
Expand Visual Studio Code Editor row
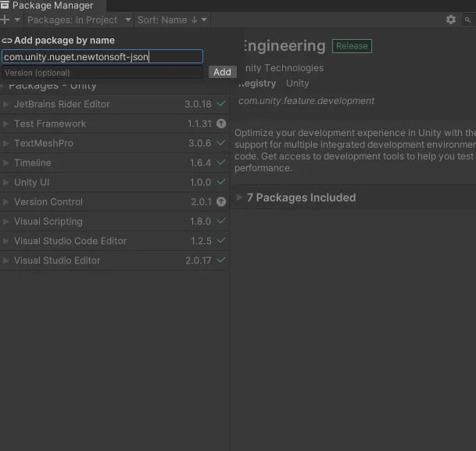tap(5, 241)
